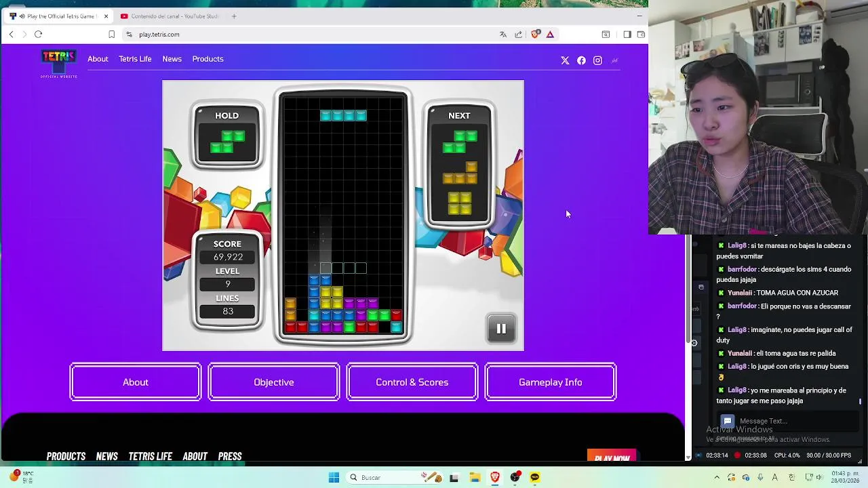Click settings gear in streaming panel

pyautogui.click(x=694, y=343)
